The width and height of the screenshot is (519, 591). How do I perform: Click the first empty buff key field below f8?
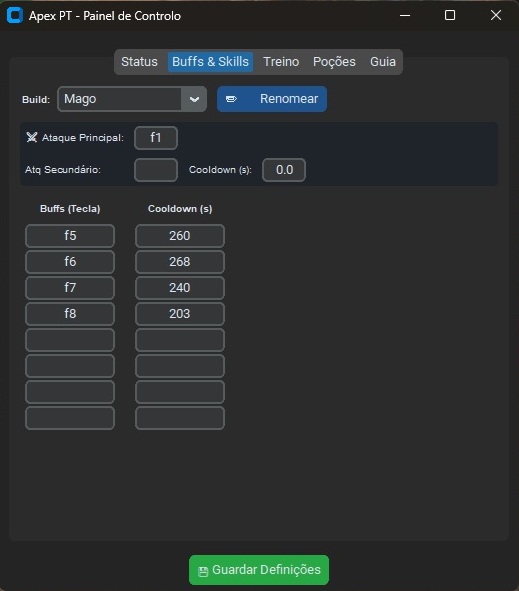pyautogui.click(x=70, y=340)
